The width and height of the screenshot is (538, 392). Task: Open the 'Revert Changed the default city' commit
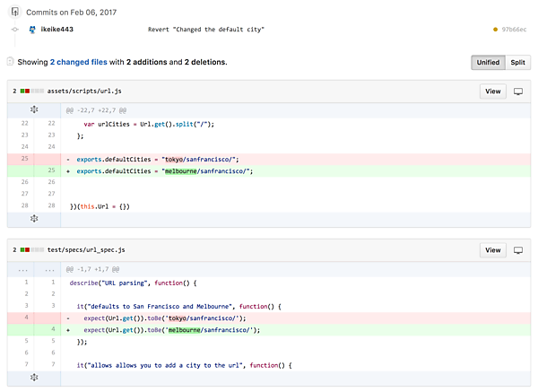(205, 30)
